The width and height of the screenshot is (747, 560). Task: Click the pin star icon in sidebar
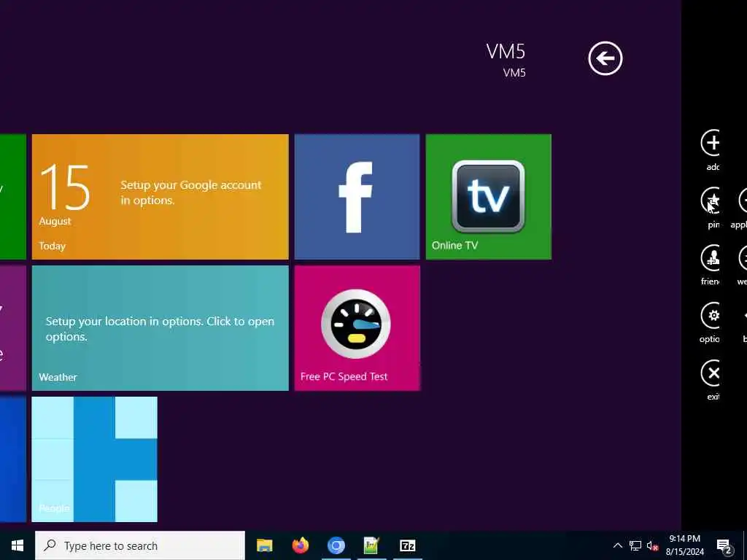[x=711, y=200]
